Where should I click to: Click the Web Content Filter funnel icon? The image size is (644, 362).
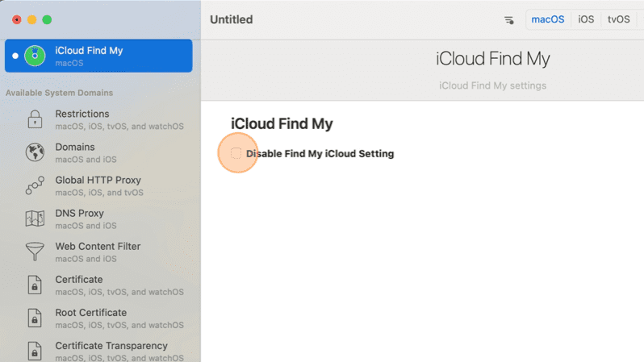click(35, 252)
